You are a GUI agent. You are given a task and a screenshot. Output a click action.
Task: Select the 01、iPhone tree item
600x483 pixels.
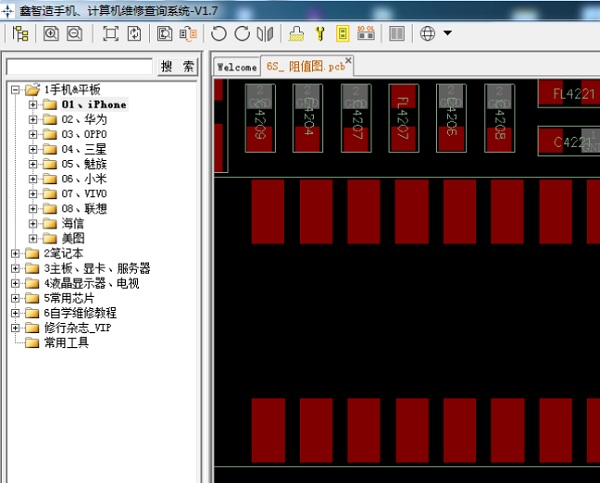[94, 104]
